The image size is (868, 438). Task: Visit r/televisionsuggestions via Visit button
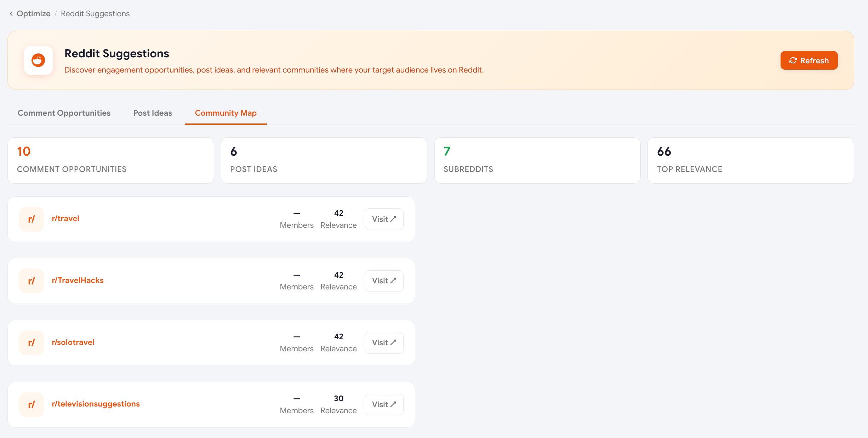(384, 404)
